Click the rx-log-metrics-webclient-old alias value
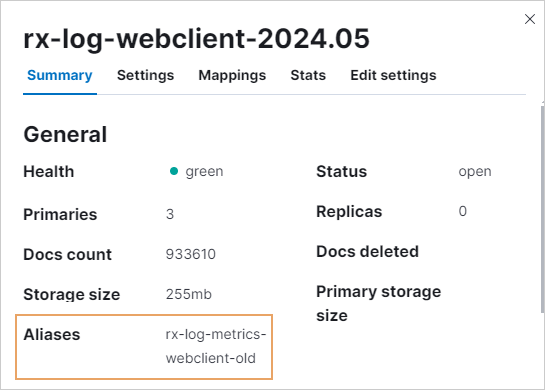This screenshot has width=545, height=390. (215, 346)
